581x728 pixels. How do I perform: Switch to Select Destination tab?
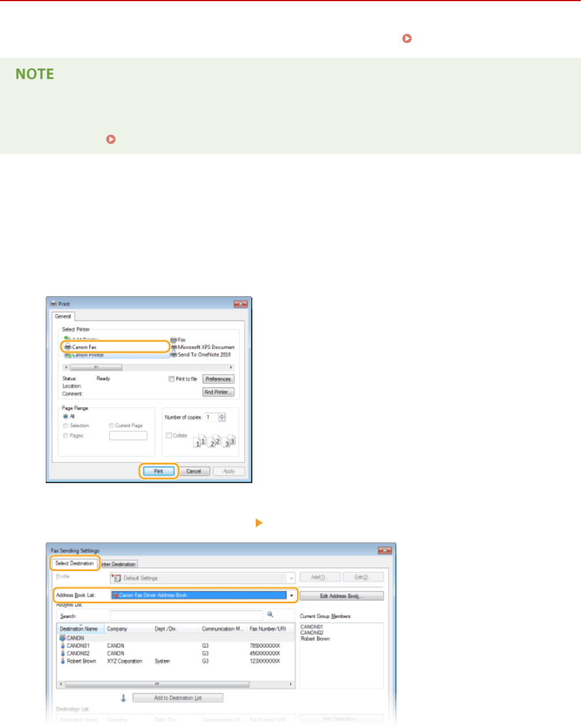coord(75,563)
